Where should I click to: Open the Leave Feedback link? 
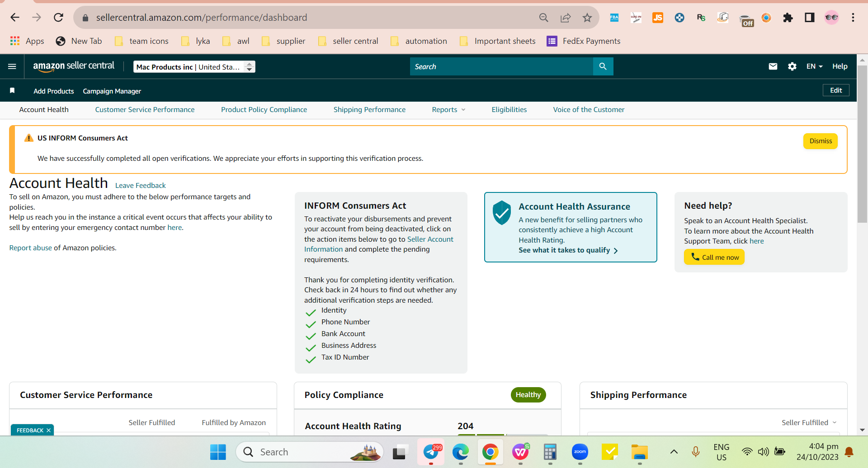pyautogui.click(x=141, y=186)
